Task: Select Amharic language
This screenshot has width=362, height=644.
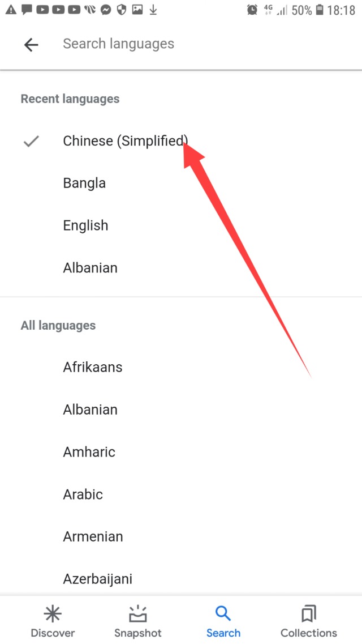Action: coord(89,452)
